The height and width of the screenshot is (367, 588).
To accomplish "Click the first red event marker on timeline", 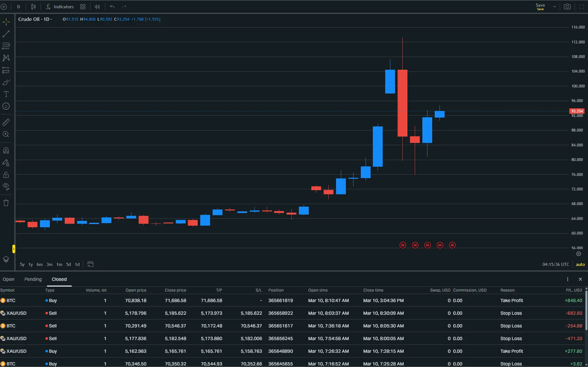I will tap(403, 245).
